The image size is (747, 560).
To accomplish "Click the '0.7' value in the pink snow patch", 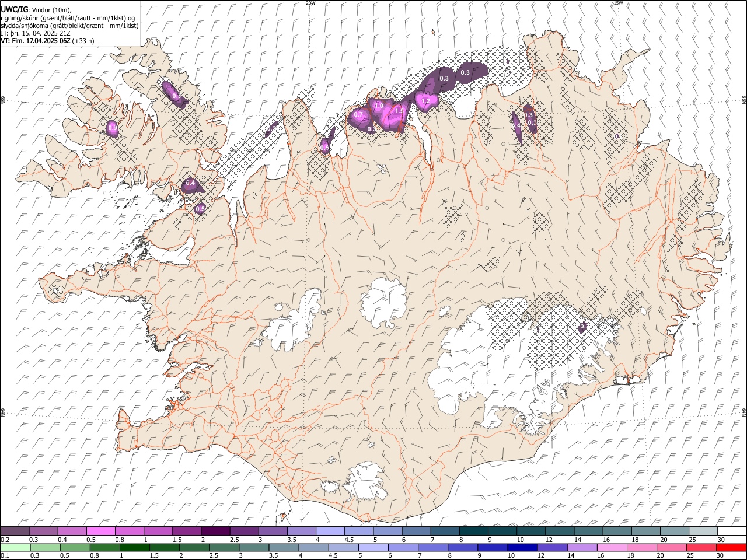I will point(358,114).
